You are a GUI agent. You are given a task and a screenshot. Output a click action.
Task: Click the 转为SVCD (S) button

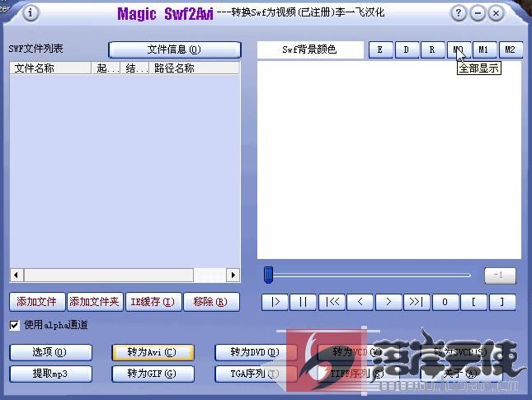coord(461,352)
